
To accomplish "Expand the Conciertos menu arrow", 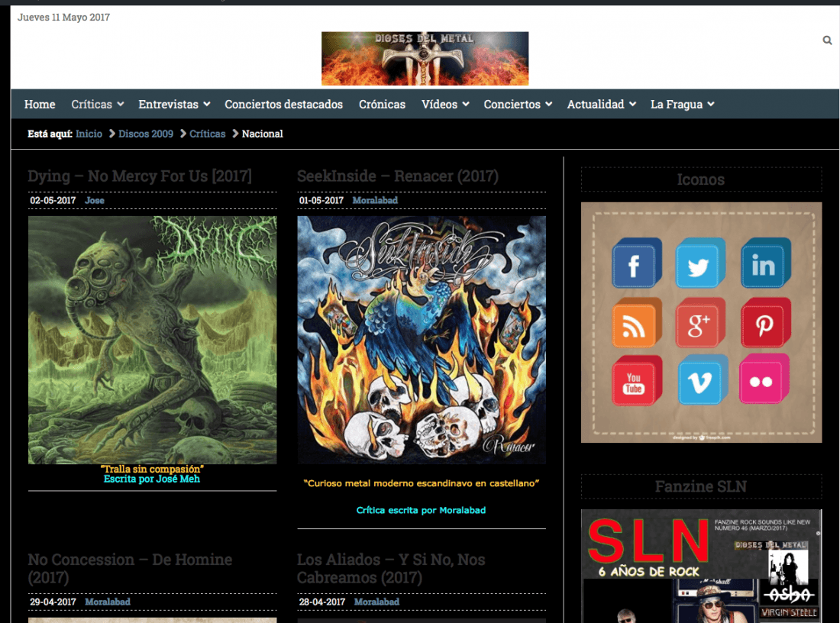I will pos(548,104).
